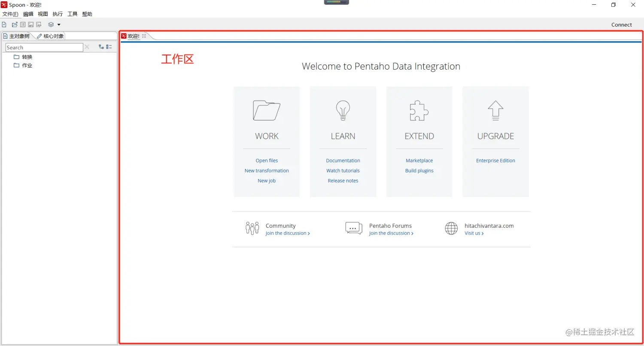Click the stacked layers perspective icon
644x346 pixels.
click(x=51, y=24)
